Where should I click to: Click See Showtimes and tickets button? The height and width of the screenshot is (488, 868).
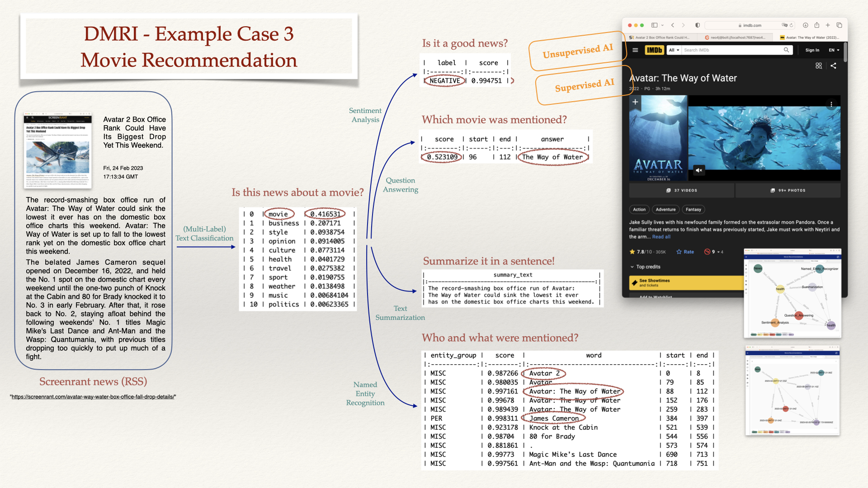(686, 282)
